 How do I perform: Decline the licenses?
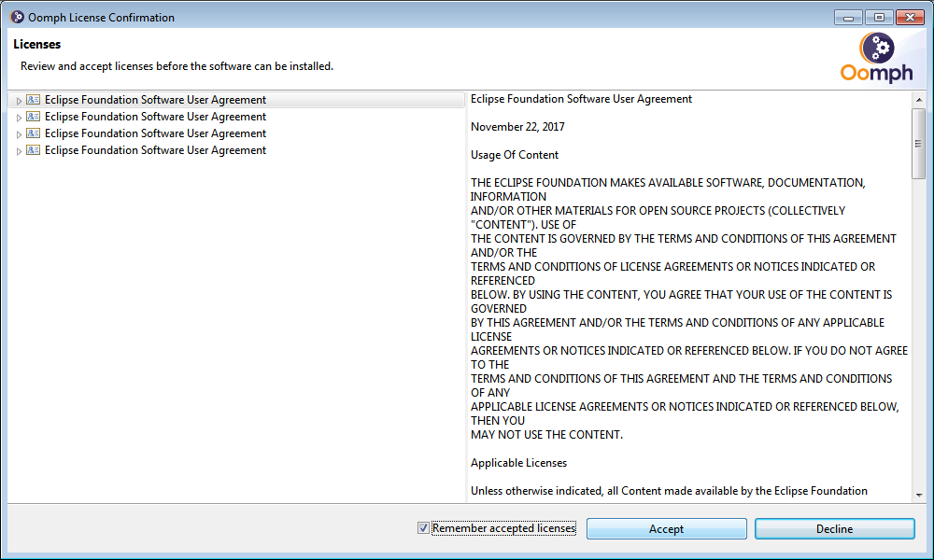tap(834, 528)
